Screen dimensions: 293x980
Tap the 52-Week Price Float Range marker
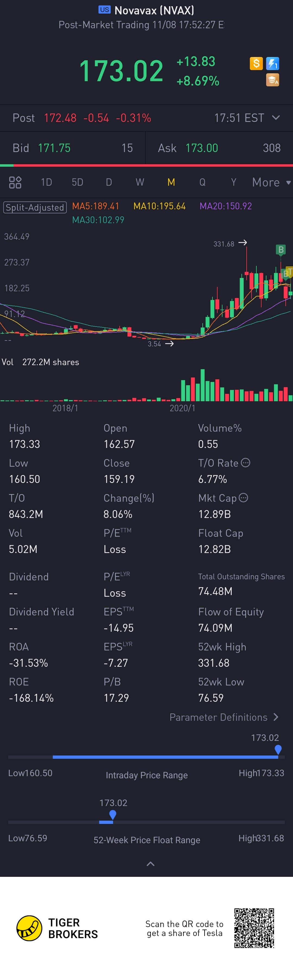tap(113, 814)
